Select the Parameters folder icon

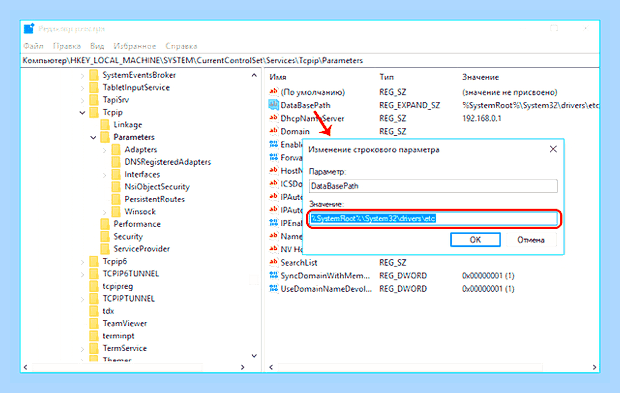105,137
